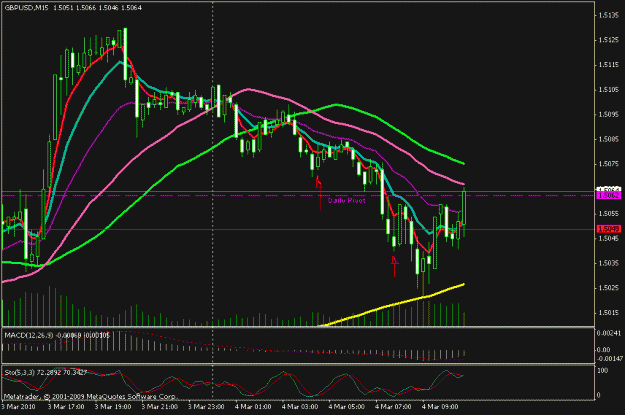Click the -0.00147 MACD scale value
This screenshot has height=415, width=625.
[609, 358]
